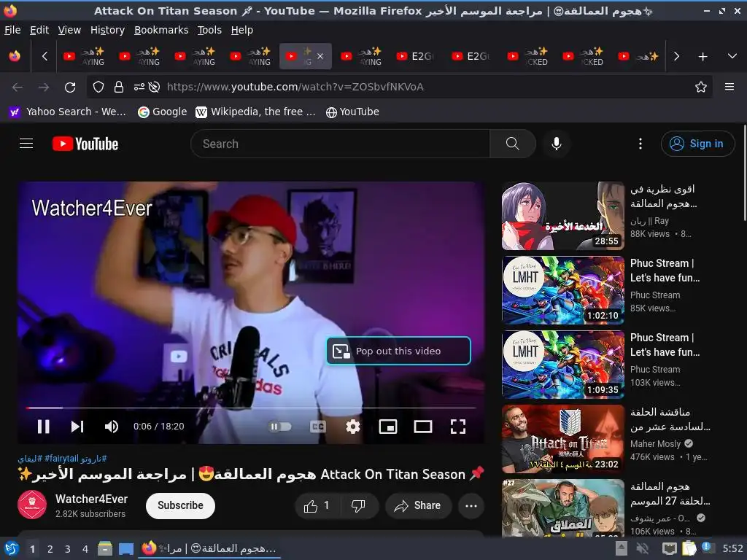Like the video with thumbs up
This screenshot has width=747, height=560.
pos(317,506)
